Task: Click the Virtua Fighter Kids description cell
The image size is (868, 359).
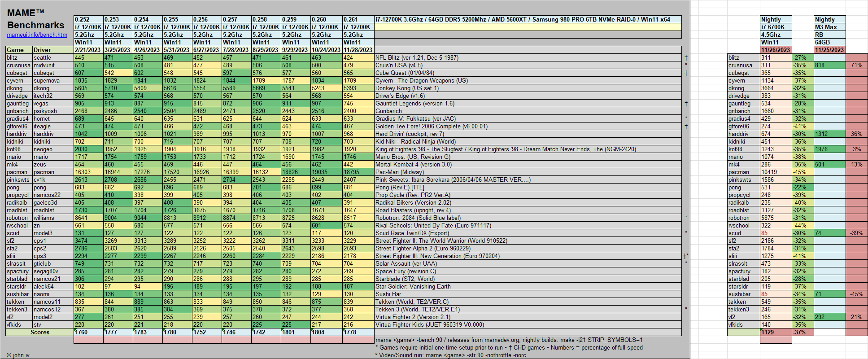Action: (528, 324)
